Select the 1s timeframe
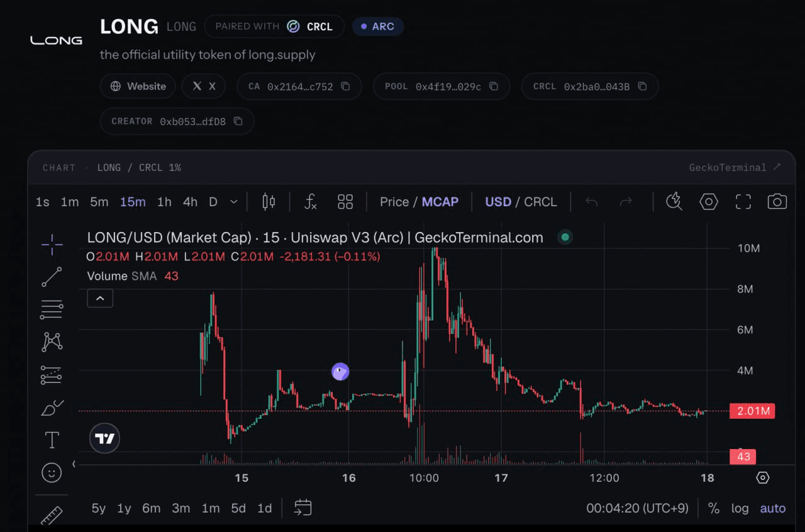805x532 pixels. pyautogui.click(x=42, y=202)
